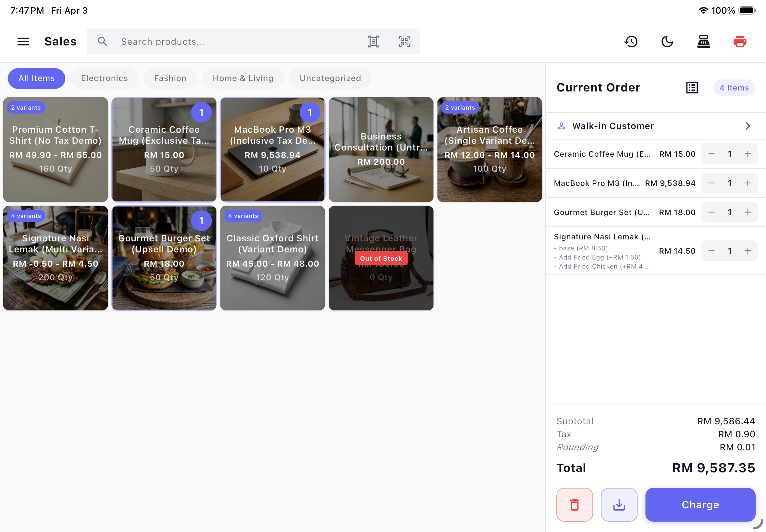
Task: Increase Signature Nasi Lemak quantity
Action: coord(747,251)
